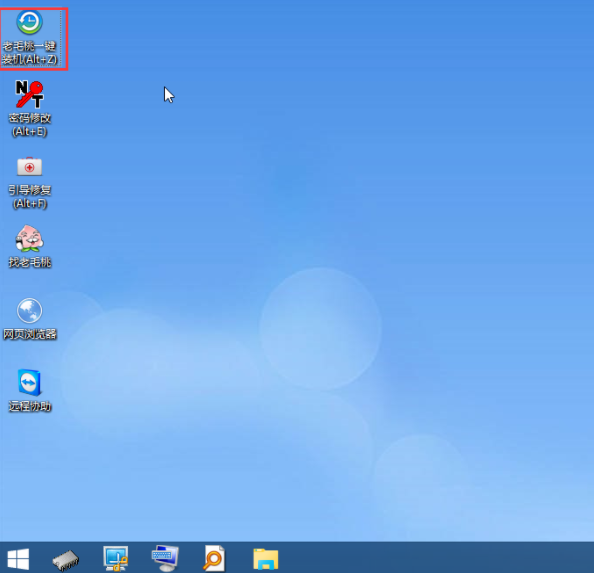Open the globe 网页浏览器 icon
Image resolution: width=594 pixels, height=573 pixels.
point(30,311)
